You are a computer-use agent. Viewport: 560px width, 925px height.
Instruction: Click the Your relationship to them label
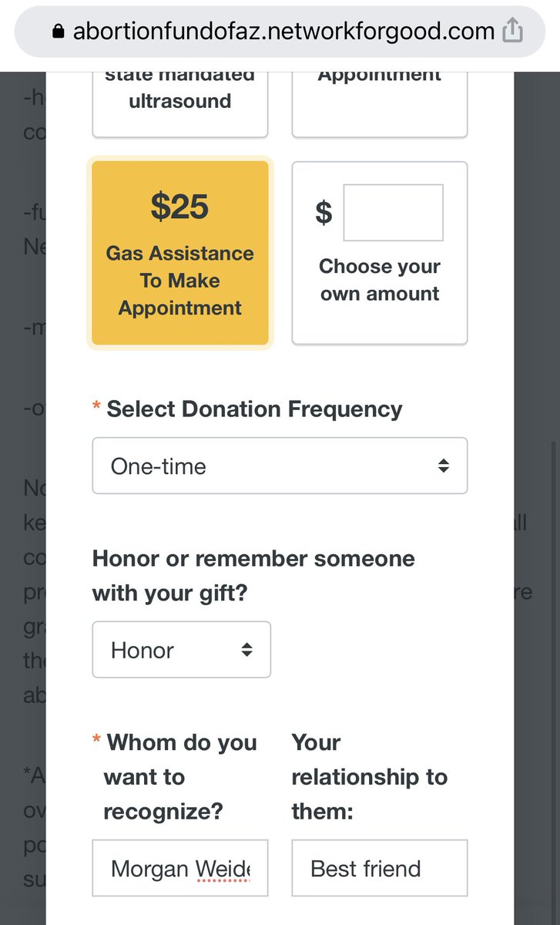(369, 777)
